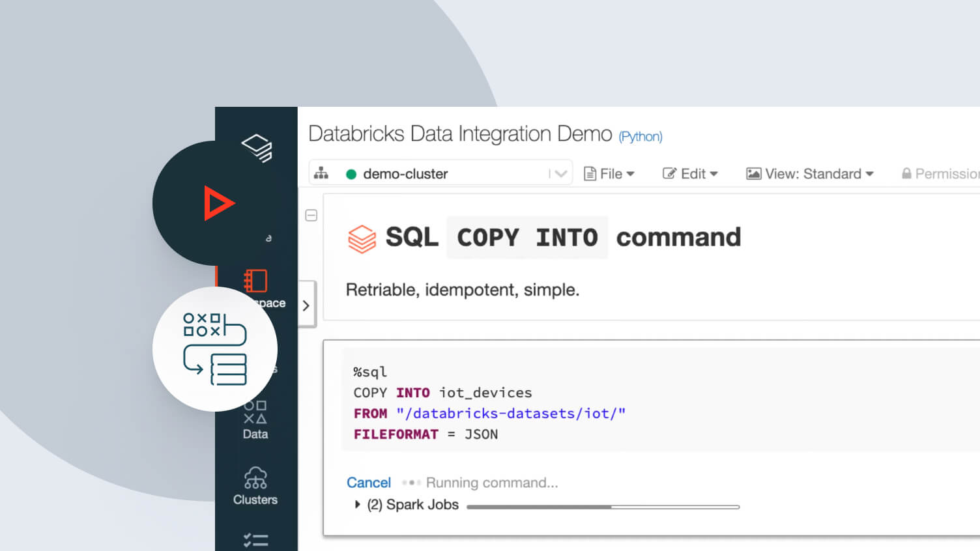The width and height of the screenshot is (980, 551).
Task: Click the Jobs checklist icon in the sidebar
Action: point(255,540)
